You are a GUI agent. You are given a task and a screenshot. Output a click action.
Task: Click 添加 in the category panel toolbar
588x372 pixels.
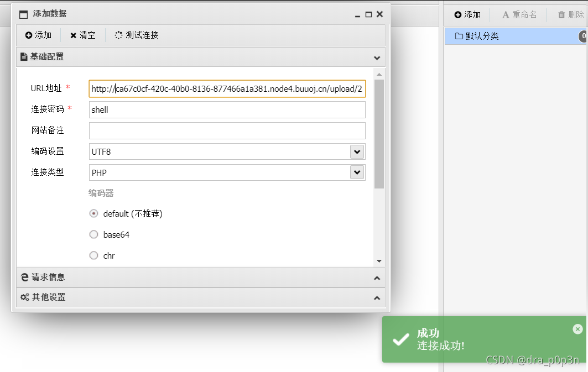[467, 15]
